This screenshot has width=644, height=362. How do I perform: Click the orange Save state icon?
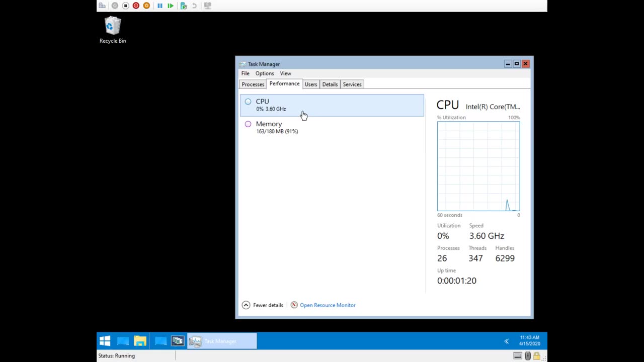(x=146, y=6)
